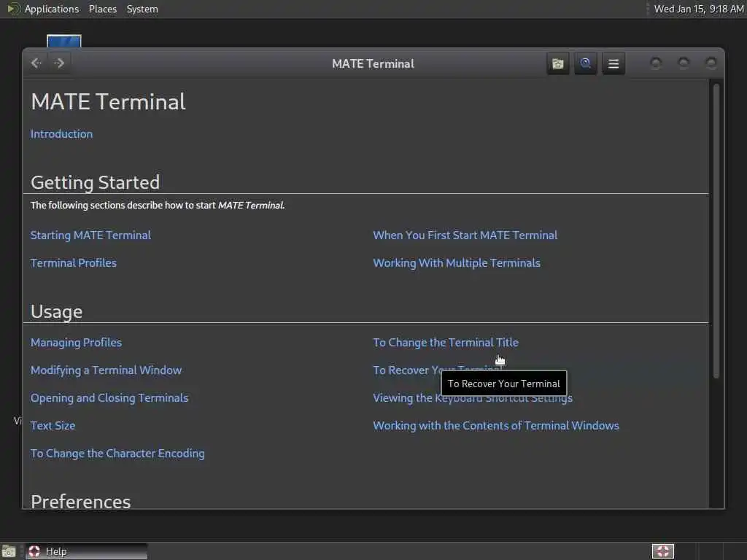The image size is (747, 560).
Task: Click the Usage section heading
Action: (56, 311)
